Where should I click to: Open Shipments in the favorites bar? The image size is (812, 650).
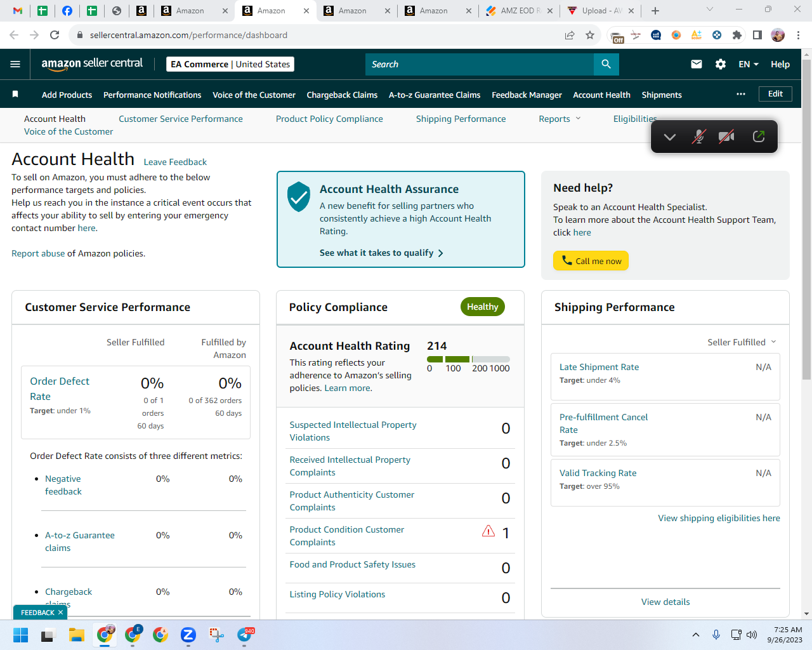click(x=662, y=95)
